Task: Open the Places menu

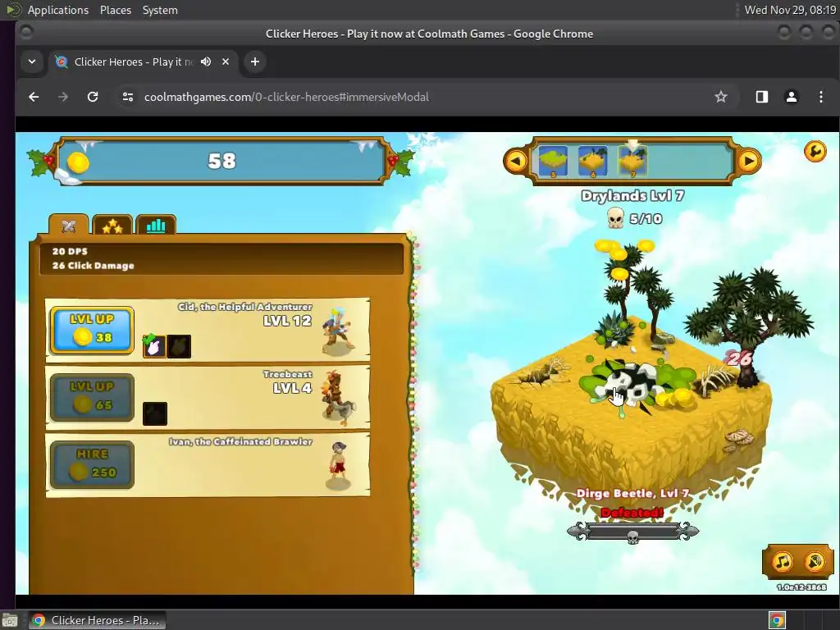Action: pos(115,10)
